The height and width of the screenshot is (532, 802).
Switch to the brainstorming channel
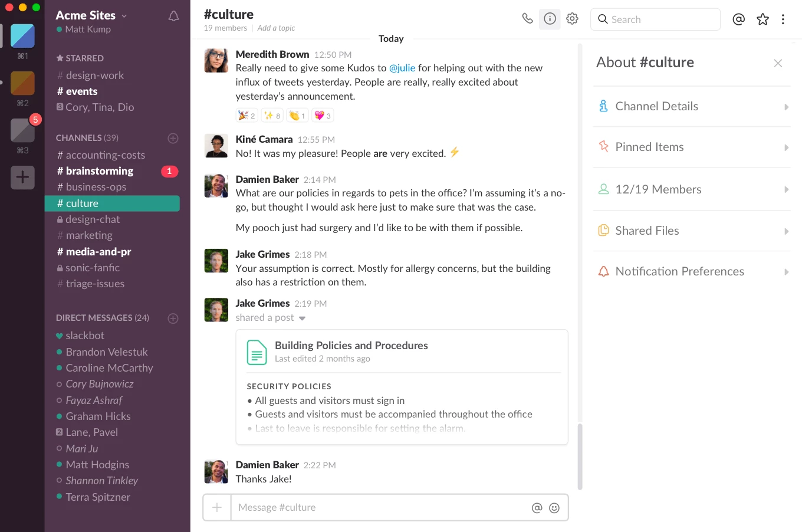tap(99, 171)
